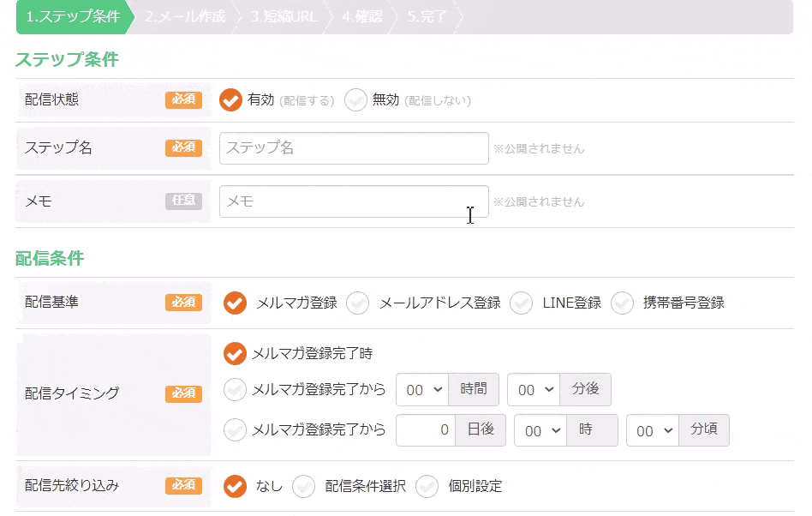Click the 配信状態 row label
This screenshot has width=812, height=516.
pyautogui.click(x=51, y=99)
